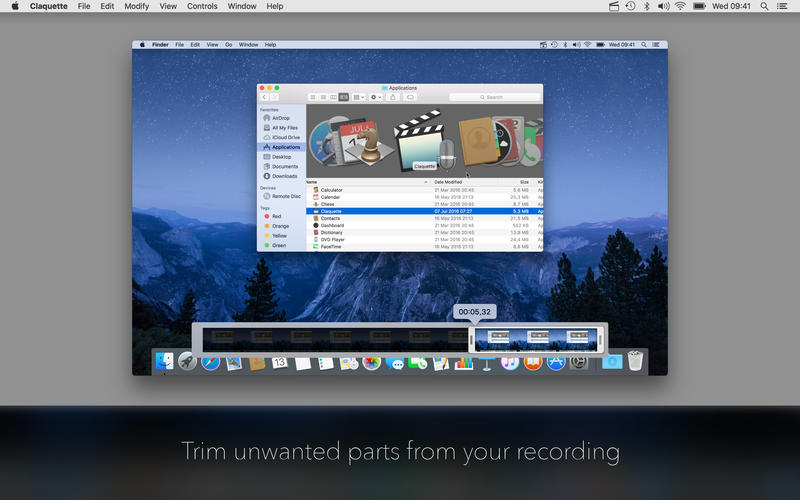The width and height of the screenshot is (800, 500).
Task: Open the Wi-Fi status icon in top menu bar
Action: [680, 6]
